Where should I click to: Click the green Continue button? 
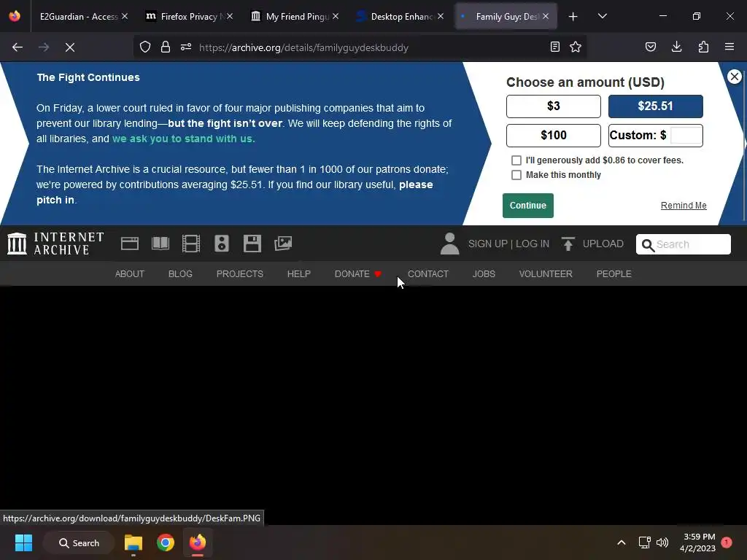[x=528, y=206]
